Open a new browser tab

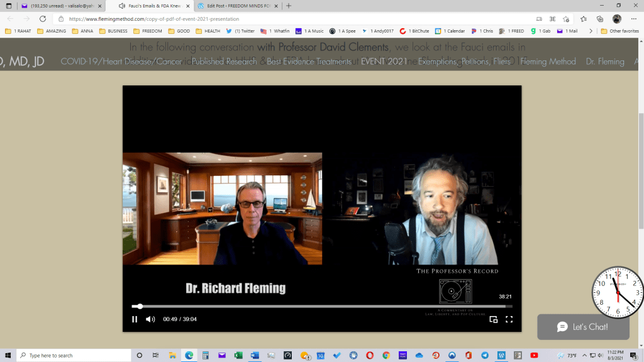tap(289, 6)
